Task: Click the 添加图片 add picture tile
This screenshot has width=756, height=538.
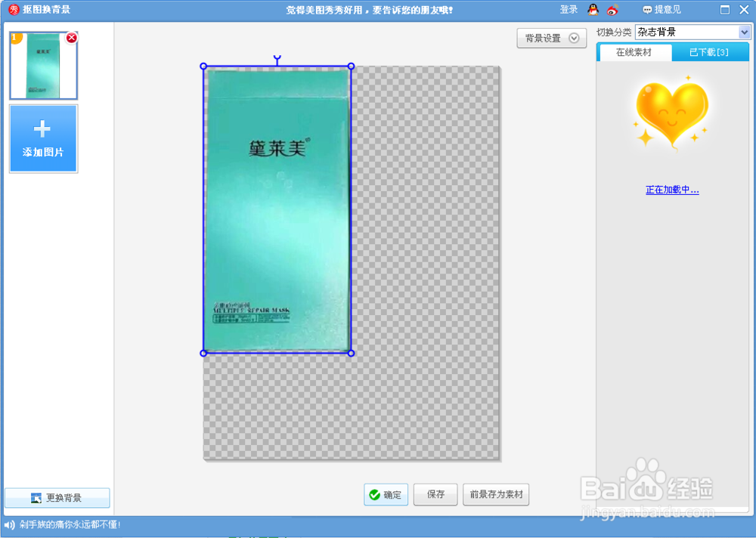Action: click(x=43, y=139)
